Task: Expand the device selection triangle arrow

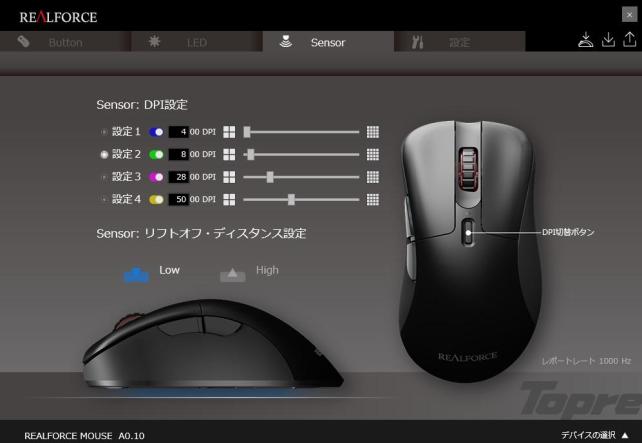Action: (x=625, y=435)
